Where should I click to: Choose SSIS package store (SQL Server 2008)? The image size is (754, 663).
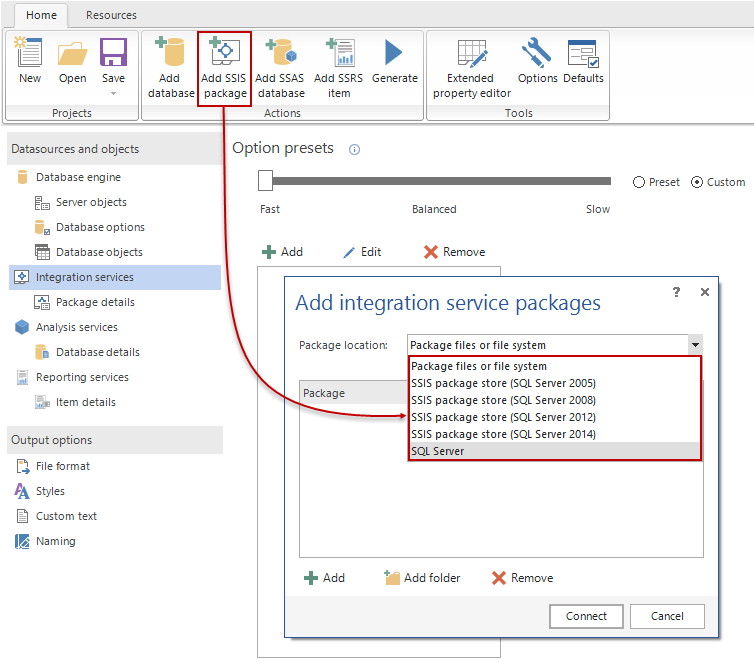pyautogui.click(x=554, y=400)
